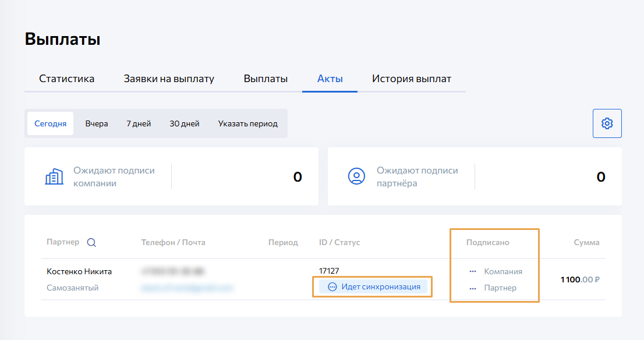
Task: Open the Указать период date picker
Action: (247, 123)
